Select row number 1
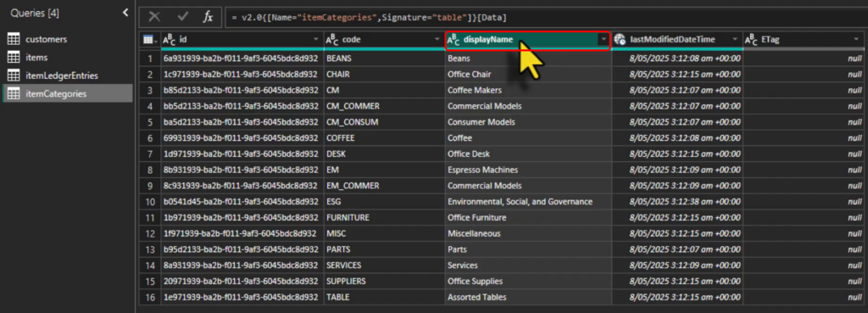868x313 pixels. click(x=149, y=58)
